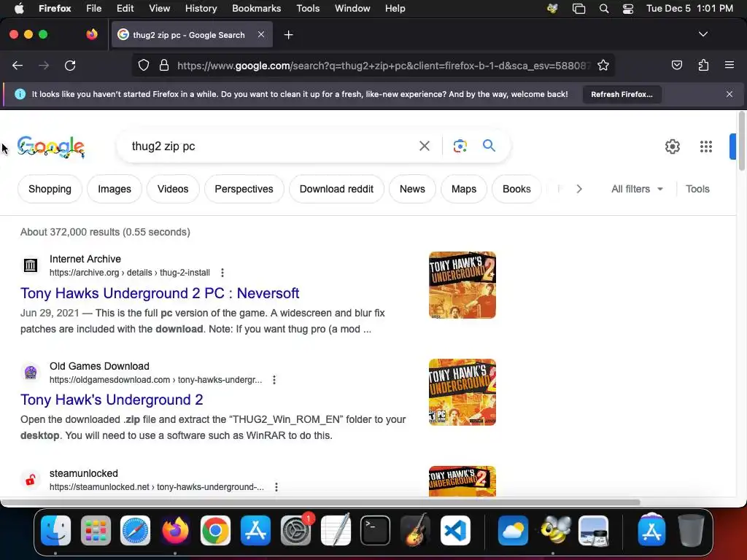Click the Google search text box
This screenshot has width=747, height=560.
click(269, 146)
